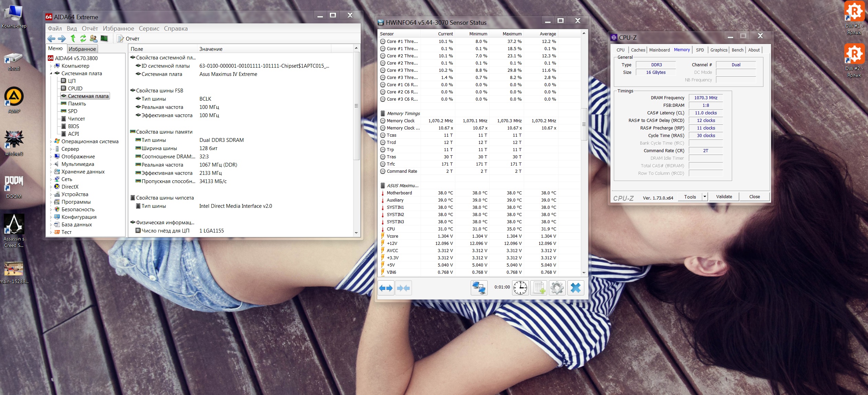Click the AIDA64 up-level green arrow
Viewport: 868px width, 395px height.
tap(73, 38)
